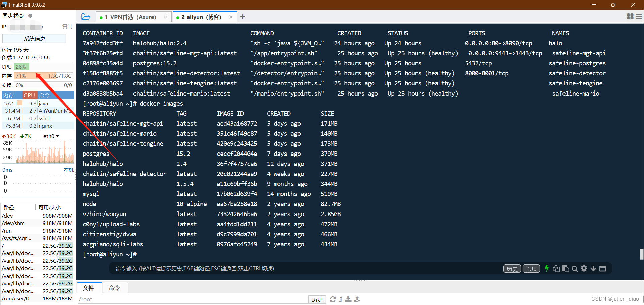Click the download file icon

(x=348, y=299)
